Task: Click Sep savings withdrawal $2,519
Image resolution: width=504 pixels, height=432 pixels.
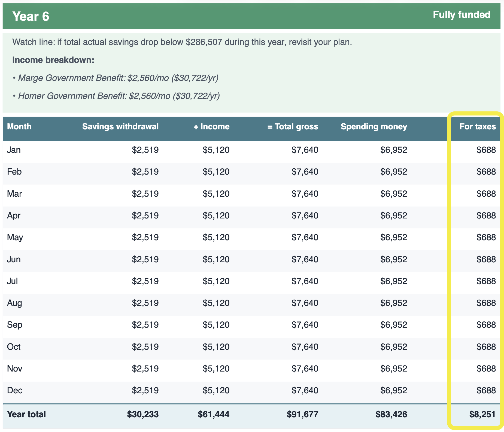Action: (145, 325)
